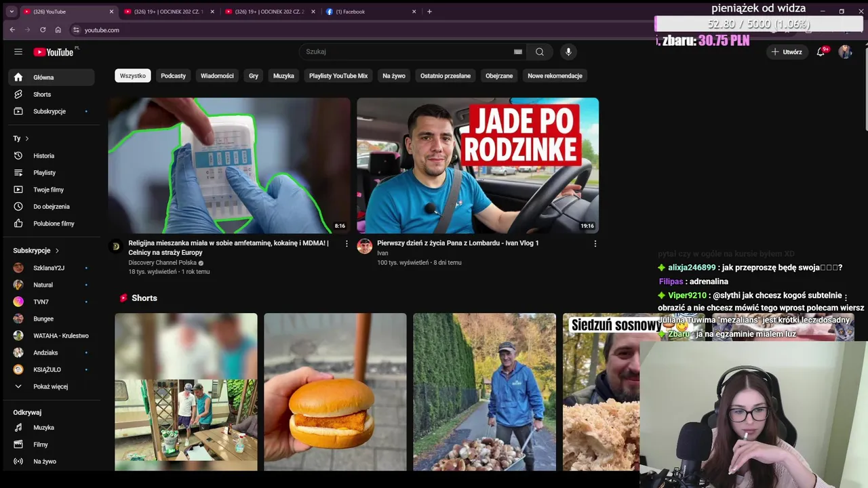Select the Wiadomości filter chip
Screen dimensions: 868x488
(x=217, y=76)
